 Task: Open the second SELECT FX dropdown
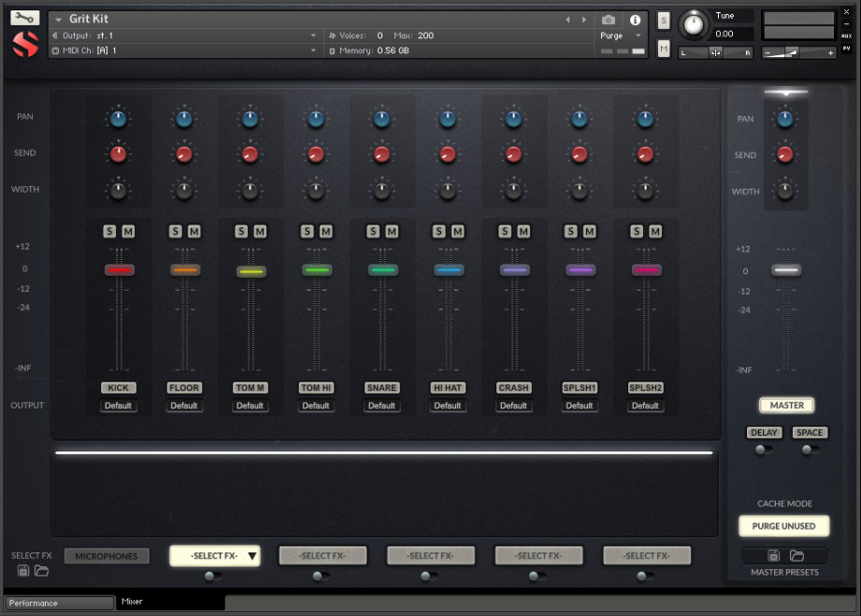[x=323, y=555]
